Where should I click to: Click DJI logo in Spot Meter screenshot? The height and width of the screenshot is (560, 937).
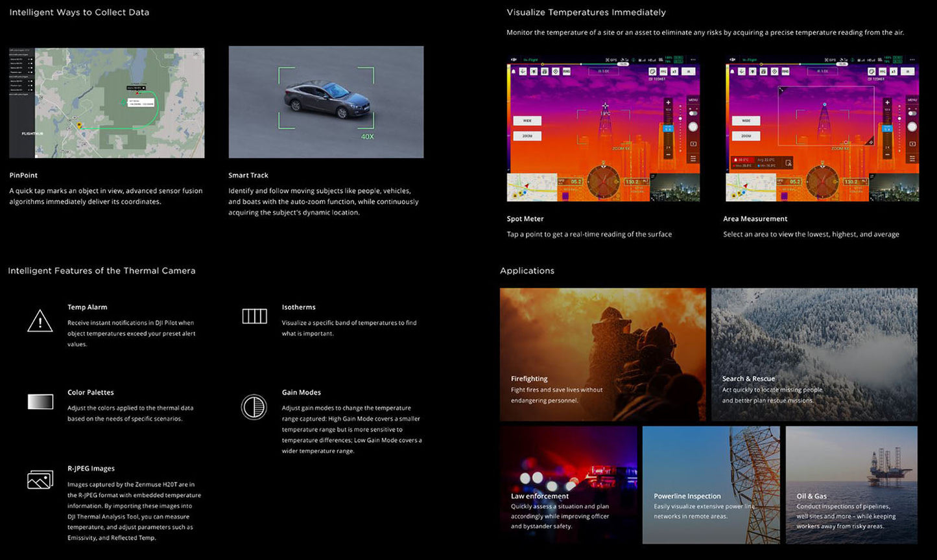click(514, 60)
